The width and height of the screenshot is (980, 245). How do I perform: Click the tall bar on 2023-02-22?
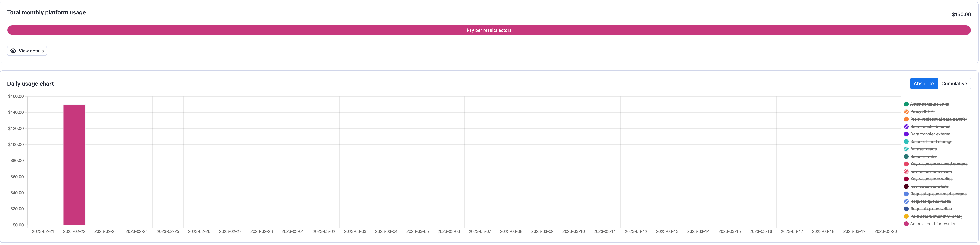(x=75, y=164)
